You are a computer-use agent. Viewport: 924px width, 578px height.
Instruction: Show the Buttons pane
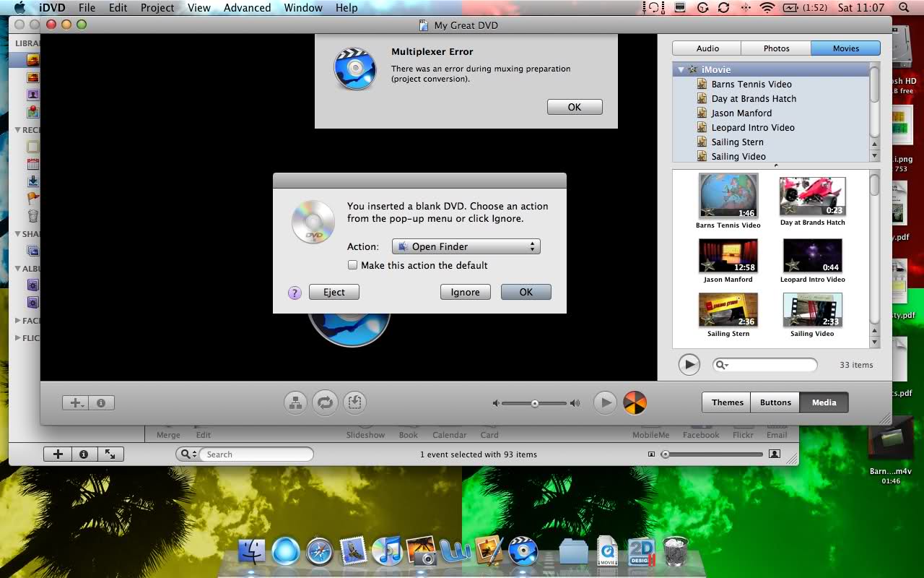point(775,402)
